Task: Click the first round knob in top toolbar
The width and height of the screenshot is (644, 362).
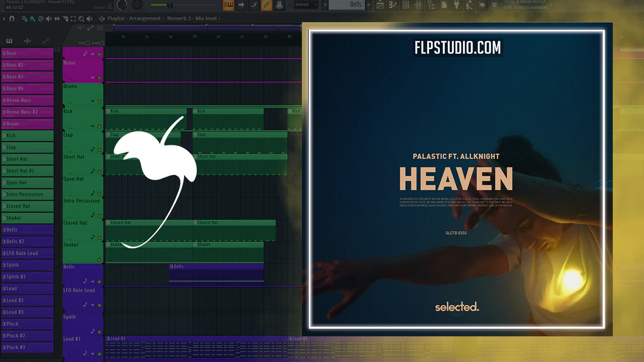Action: [122, 5]
